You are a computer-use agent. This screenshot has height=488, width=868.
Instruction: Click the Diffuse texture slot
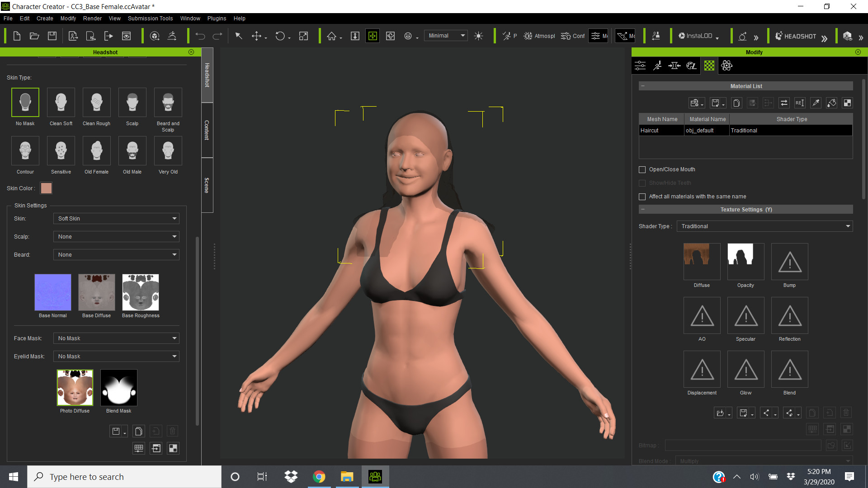click(702, 262)
